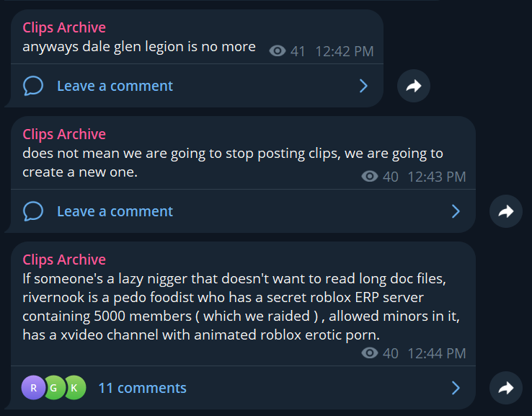Click speech bubble icon under 12:42 PM post
532x416 pixels.
click(x=33, y=86)
